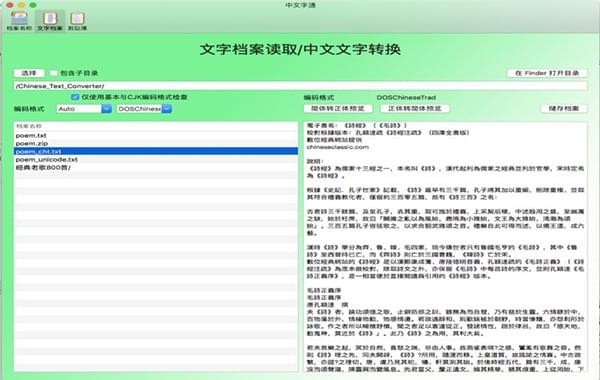Enable the 包含子目录 checkbox
The height and width of the screenshot is (380, 600).
point(54,73)
